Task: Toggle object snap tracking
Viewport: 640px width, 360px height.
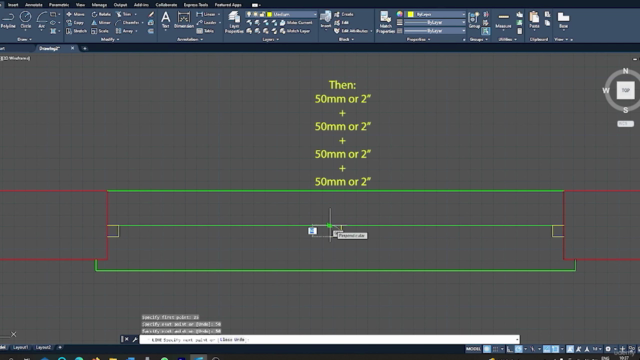Action: point(547,349)
